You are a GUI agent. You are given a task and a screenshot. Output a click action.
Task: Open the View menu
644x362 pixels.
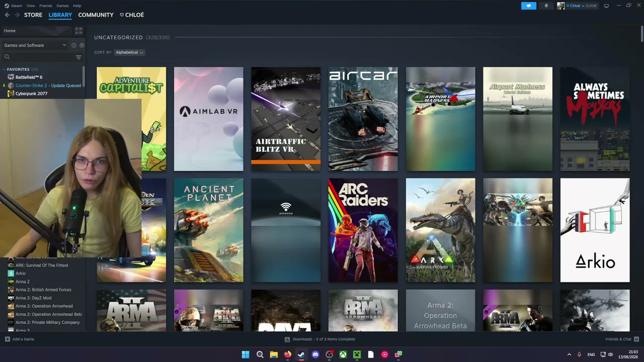coord(31,6)
